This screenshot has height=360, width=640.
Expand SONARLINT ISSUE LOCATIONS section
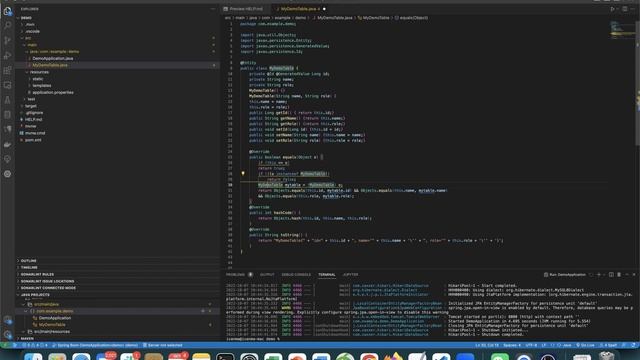click(47, 281)
